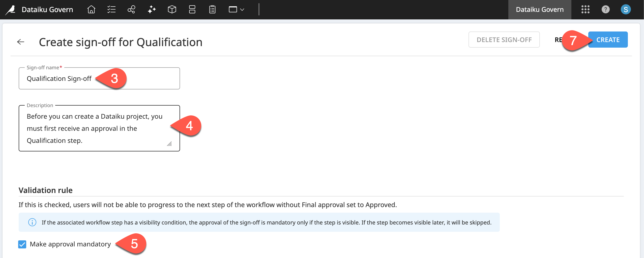
Task: Collapse the info banner about visibility conditions
Action: click(x=32, y=222)
